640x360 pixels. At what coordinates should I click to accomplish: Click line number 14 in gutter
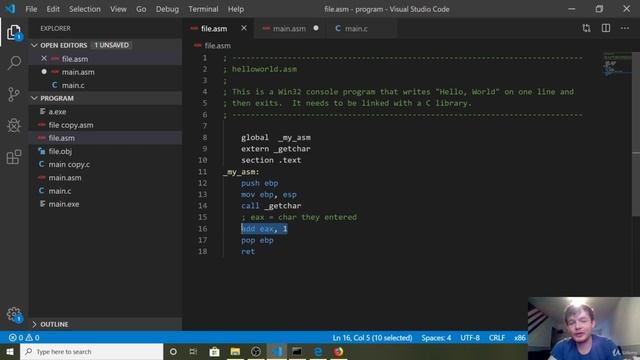202,206
